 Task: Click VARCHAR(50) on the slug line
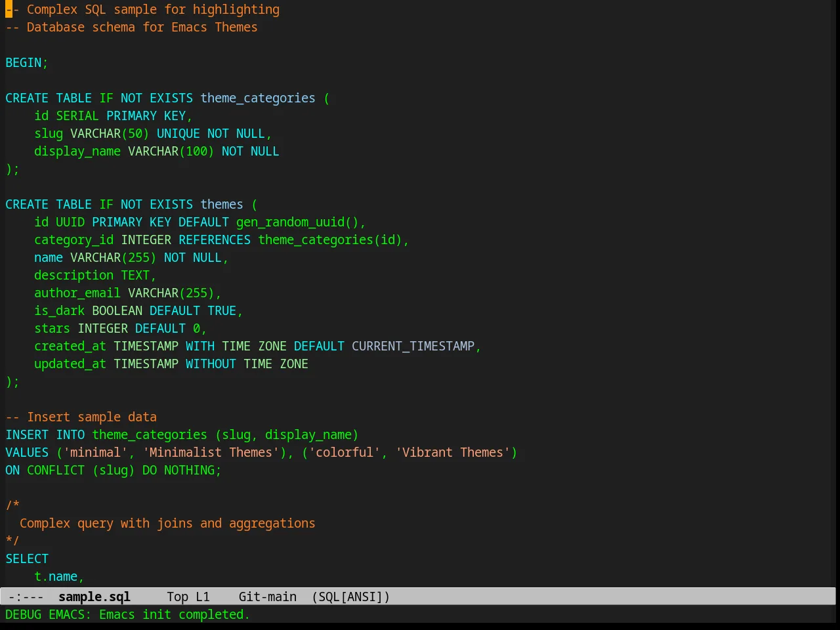pos(110,133)
